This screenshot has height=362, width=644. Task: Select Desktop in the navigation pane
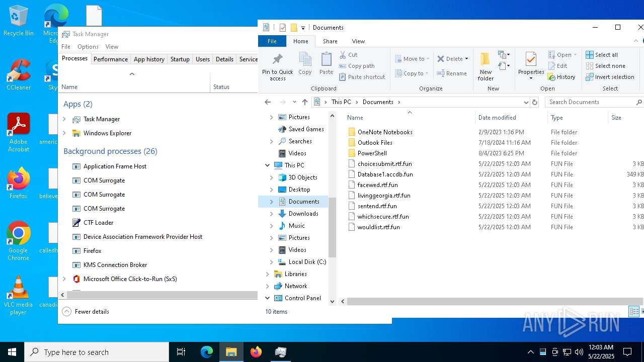(299, 190)
